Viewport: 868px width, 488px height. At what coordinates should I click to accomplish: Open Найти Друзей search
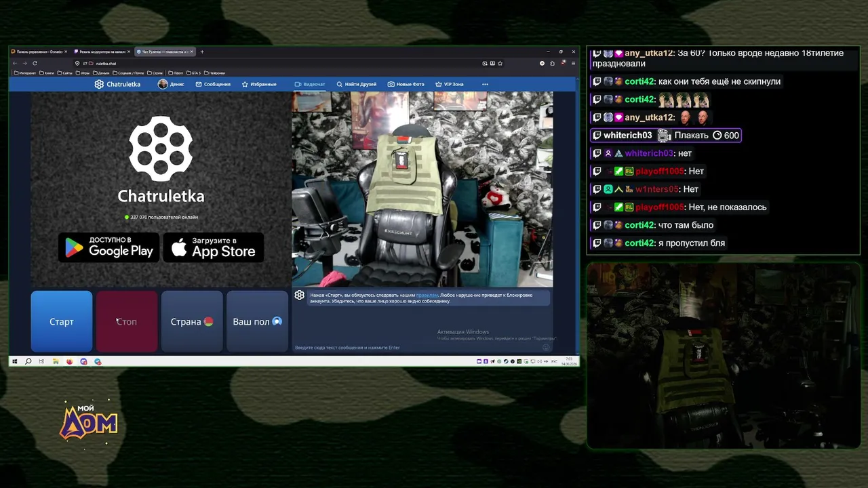[x=357, y=84]
